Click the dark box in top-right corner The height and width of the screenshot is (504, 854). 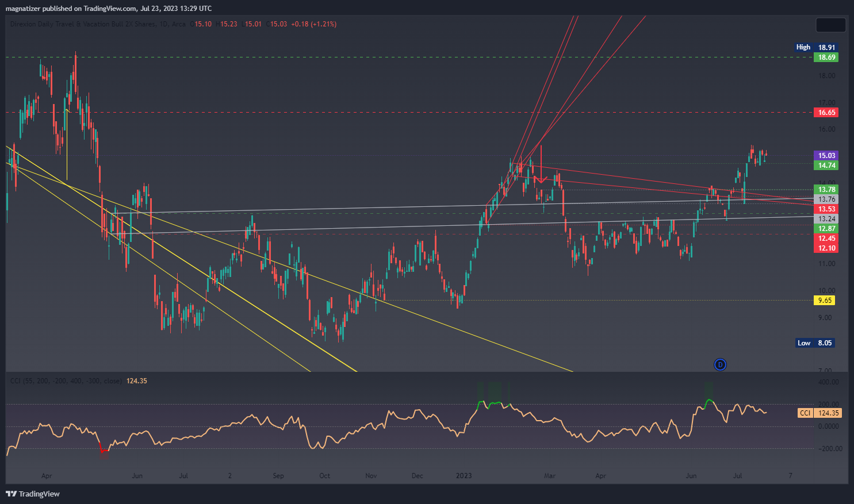point(830,25)
